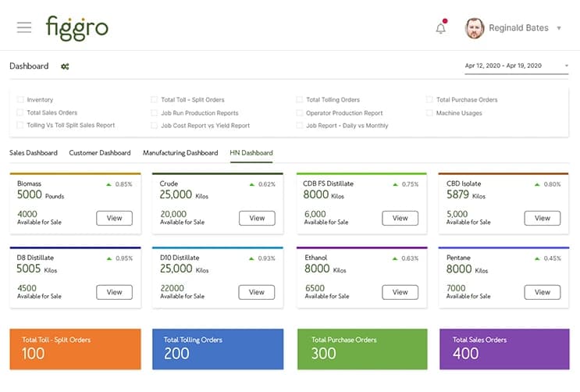View CDB FS Distillate details
580x392 pixels.
tap(400, 218)
